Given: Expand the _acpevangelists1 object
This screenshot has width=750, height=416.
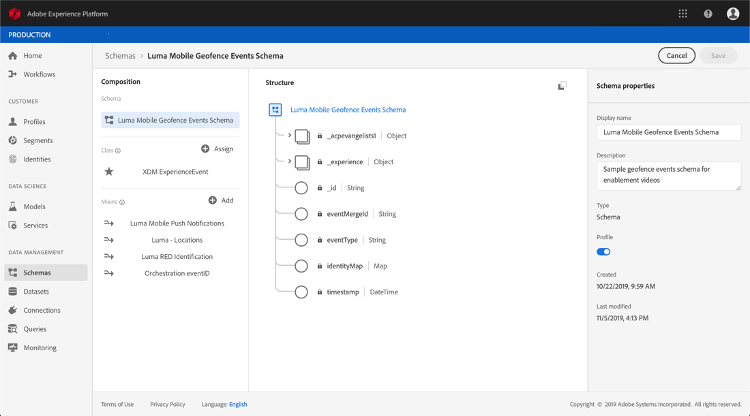Looking at the screenshot, I should (289, 135).
